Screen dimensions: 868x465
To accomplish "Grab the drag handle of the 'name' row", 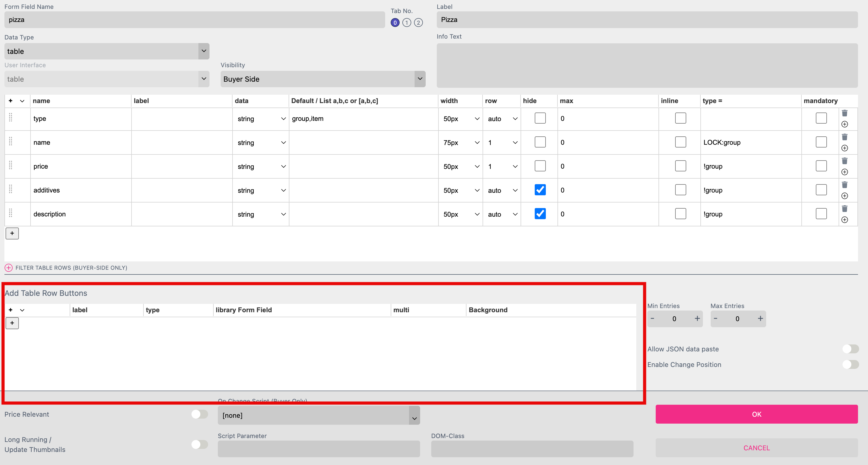I will pos(11,141).
